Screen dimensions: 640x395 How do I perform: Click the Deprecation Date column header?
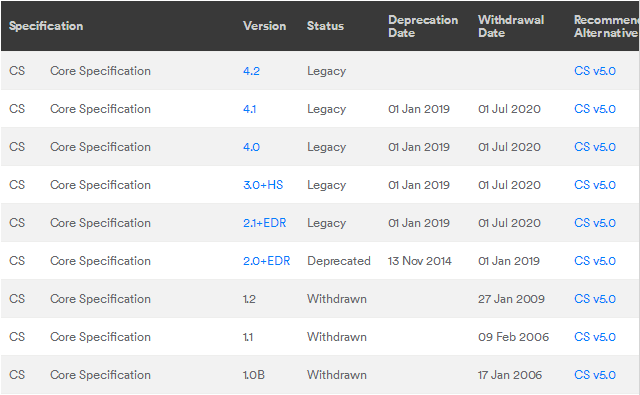[423, 26]
